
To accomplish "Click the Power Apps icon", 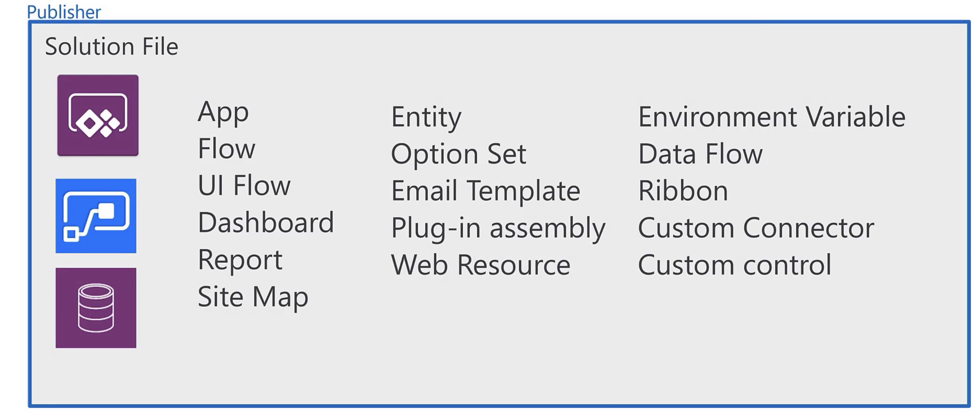I will [x=98, y=115].
